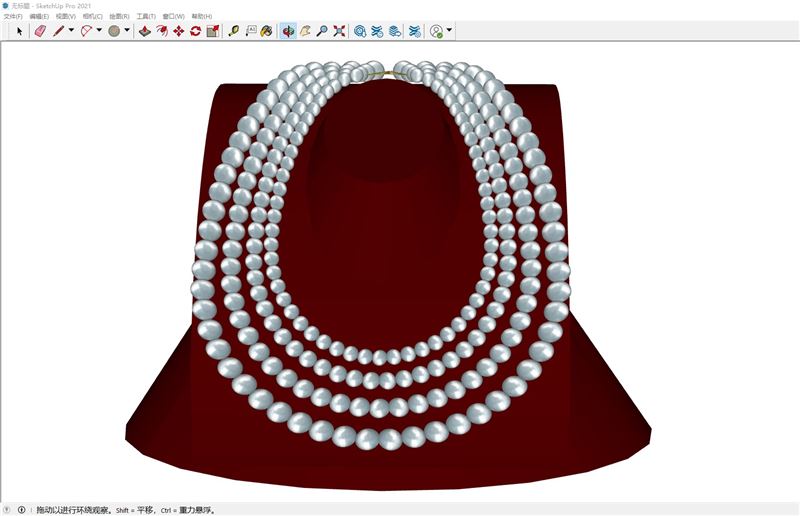The image size is (800, 516).
Task: Open Extension Manager
Action: 415,31
